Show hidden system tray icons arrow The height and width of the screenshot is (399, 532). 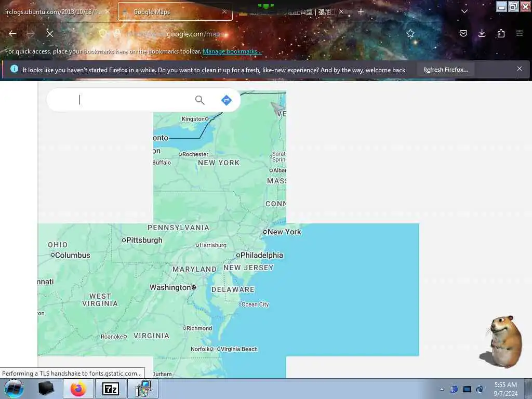point(442,389)
